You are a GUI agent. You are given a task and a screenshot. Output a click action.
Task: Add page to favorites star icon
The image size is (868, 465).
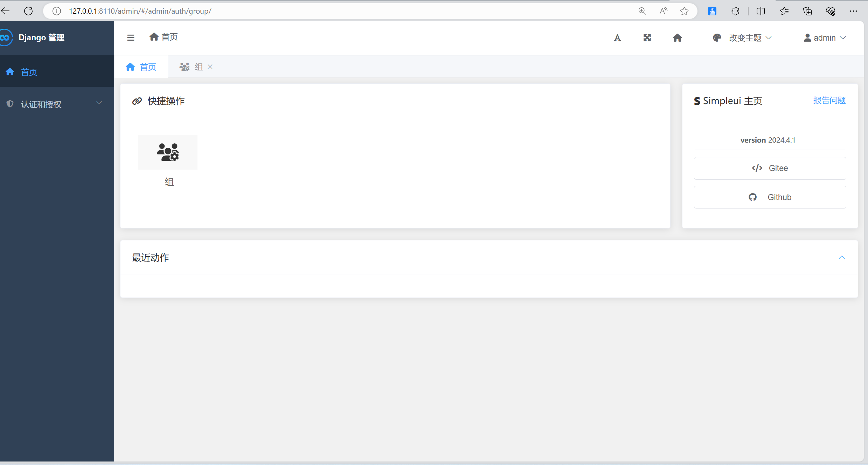click(684, 11)
